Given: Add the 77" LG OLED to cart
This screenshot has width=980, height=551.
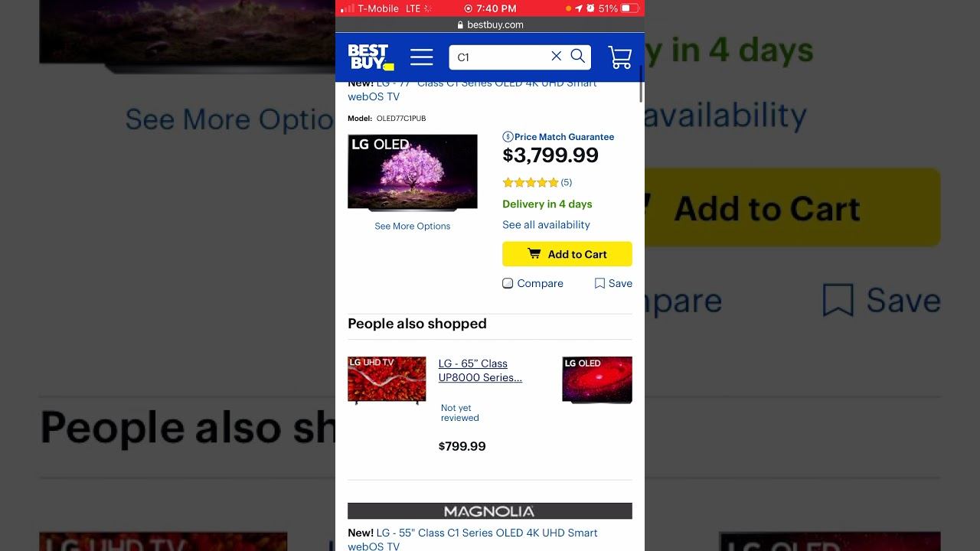Looking at the screenshot, I should [x=567, y=254].
